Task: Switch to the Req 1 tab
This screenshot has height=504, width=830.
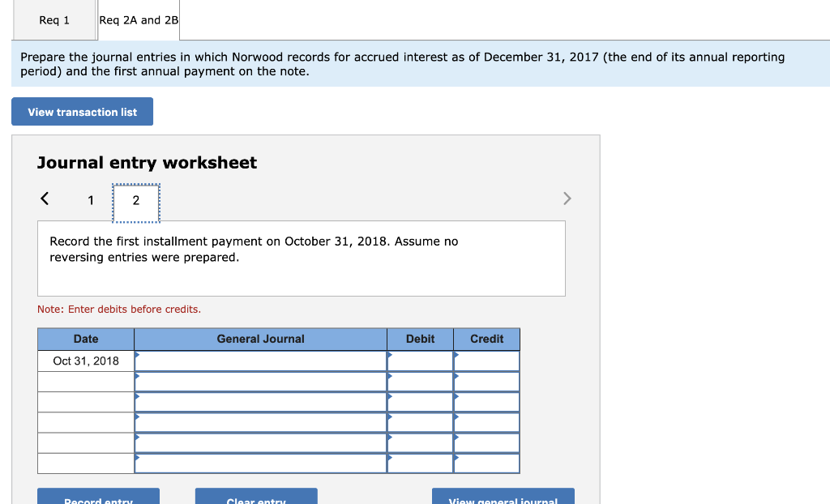Action: point(53,19)
